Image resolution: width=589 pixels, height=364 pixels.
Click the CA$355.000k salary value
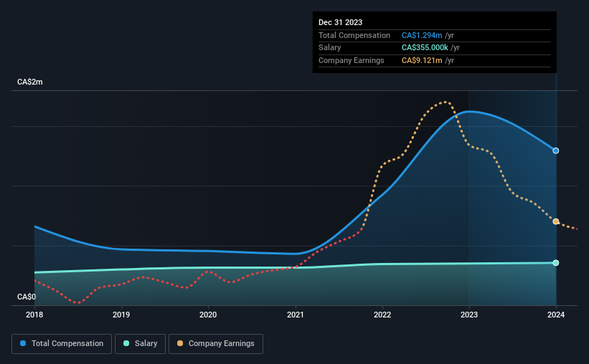coord(425,48)
